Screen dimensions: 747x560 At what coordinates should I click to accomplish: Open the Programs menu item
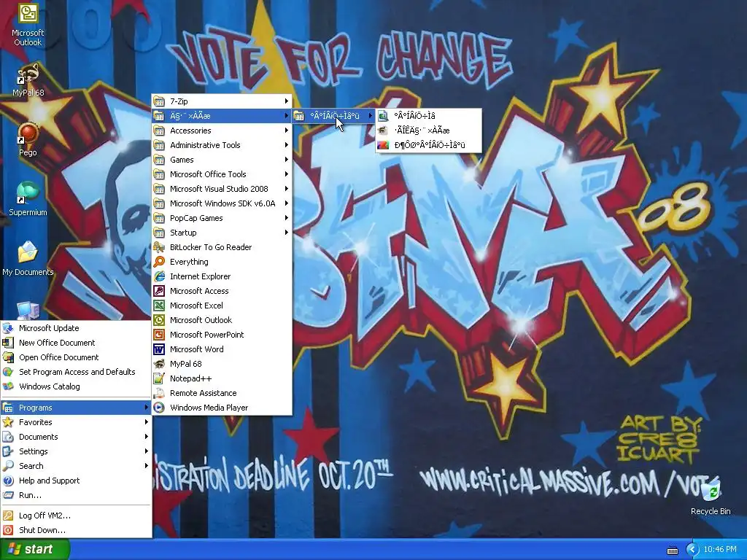[x=76, y=408]
